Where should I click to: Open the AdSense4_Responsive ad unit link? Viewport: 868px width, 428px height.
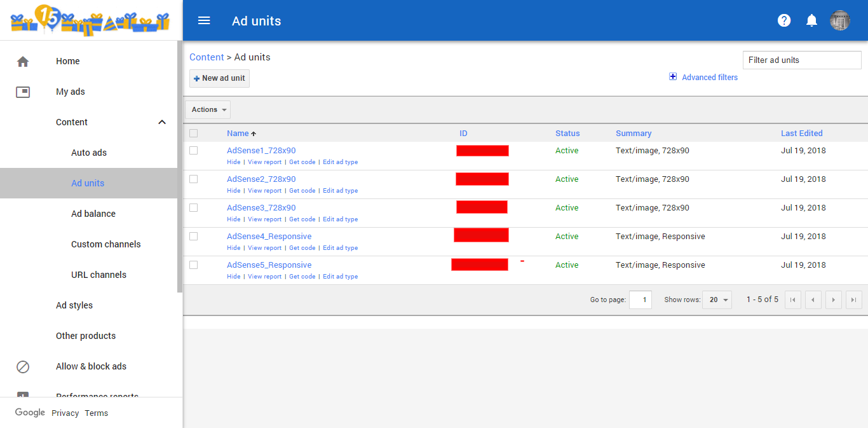pyautogui.click(x=269, y=237)
